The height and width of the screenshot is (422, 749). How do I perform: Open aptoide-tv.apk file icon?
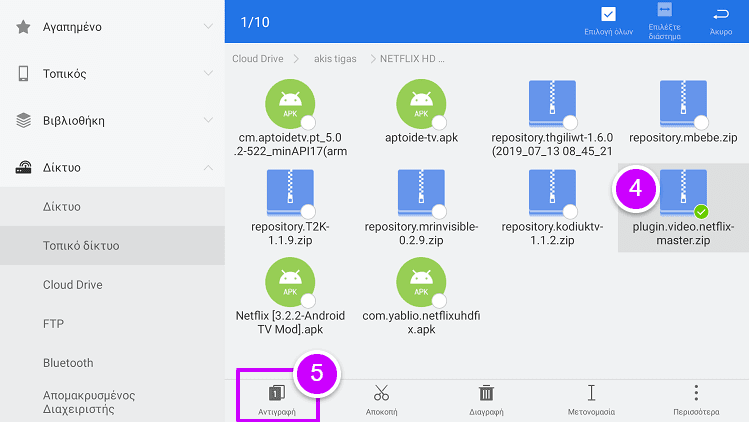coord(421,104)
